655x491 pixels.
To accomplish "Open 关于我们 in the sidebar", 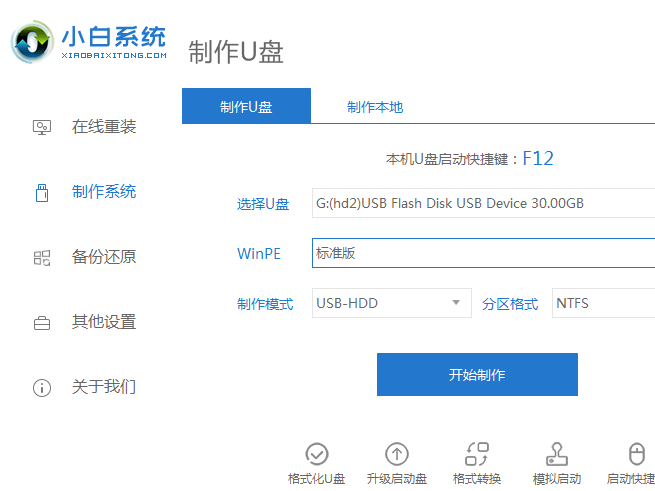I will point(104,387).
